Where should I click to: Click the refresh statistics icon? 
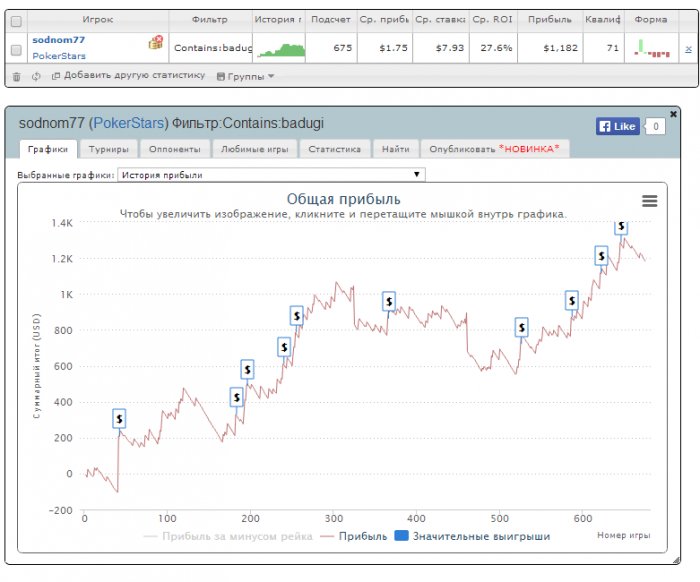36,77
